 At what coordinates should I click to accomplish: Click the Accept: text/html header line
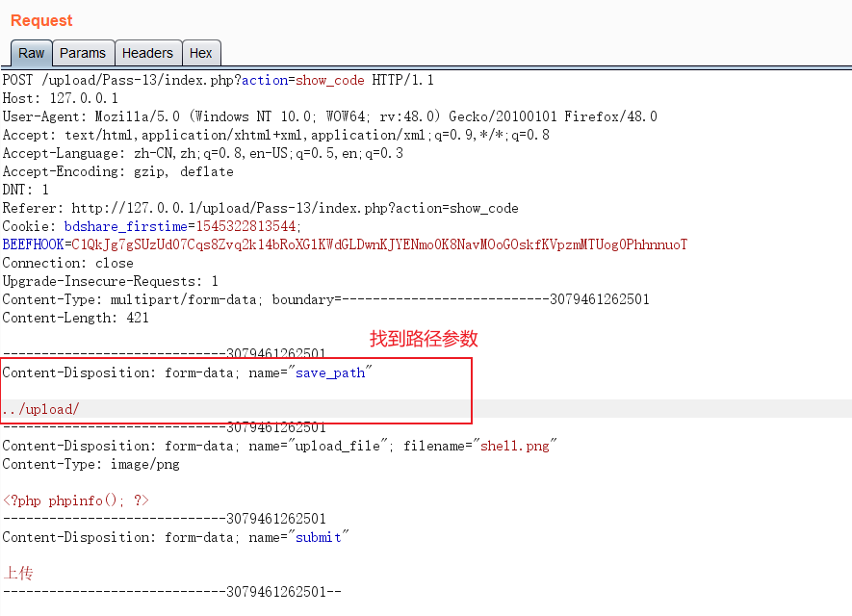pos(275,136)
